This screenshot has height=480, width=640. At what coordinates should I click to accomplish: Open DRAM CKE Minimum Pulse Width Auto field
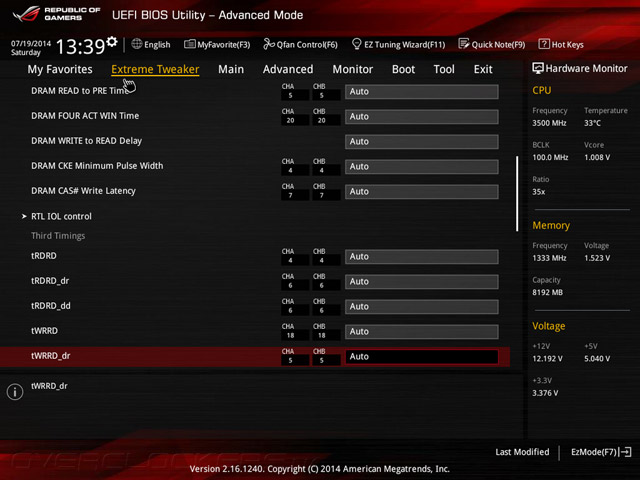422,167
